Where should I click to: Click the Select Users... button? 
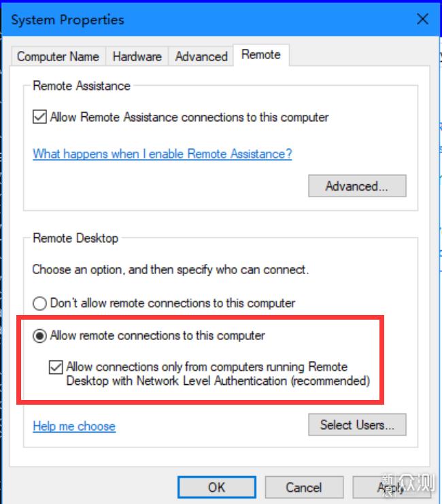(357, 425)
